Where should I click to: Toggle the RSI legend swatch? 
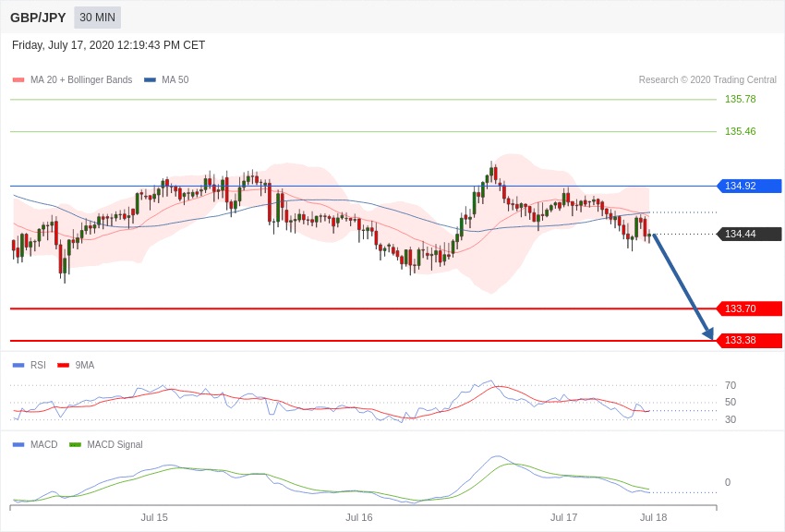18,366
